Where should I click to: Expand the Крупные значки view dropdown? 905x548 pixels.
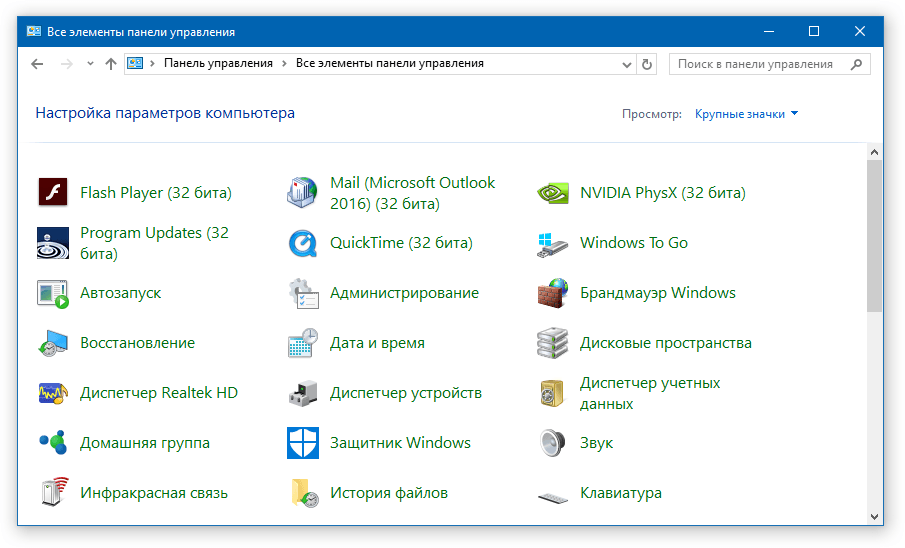pyautogui.click(x=746, y=114)
